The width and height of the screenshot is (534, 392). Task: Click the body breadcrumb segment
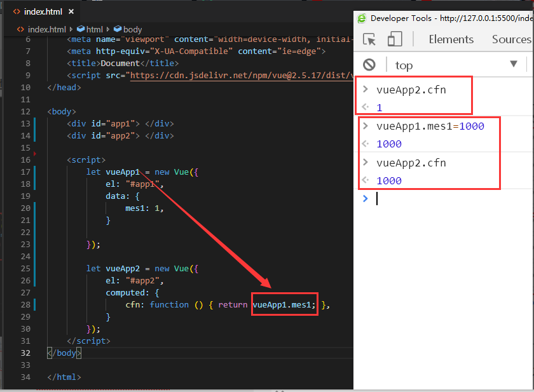(x=132, y=30)
